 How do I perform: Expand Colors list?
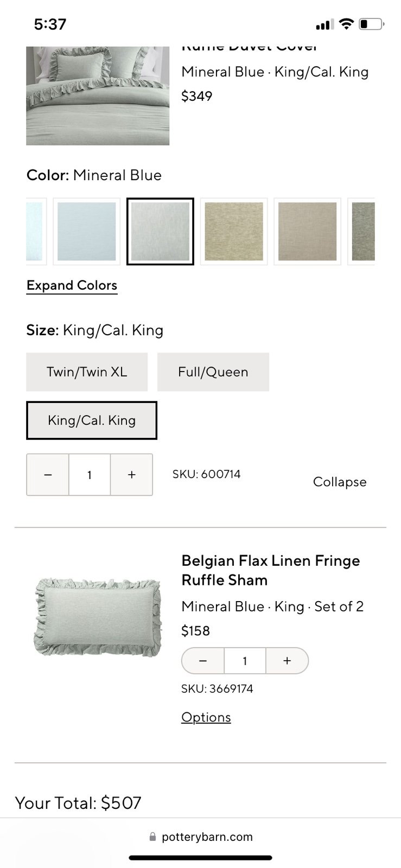(72, 285)
